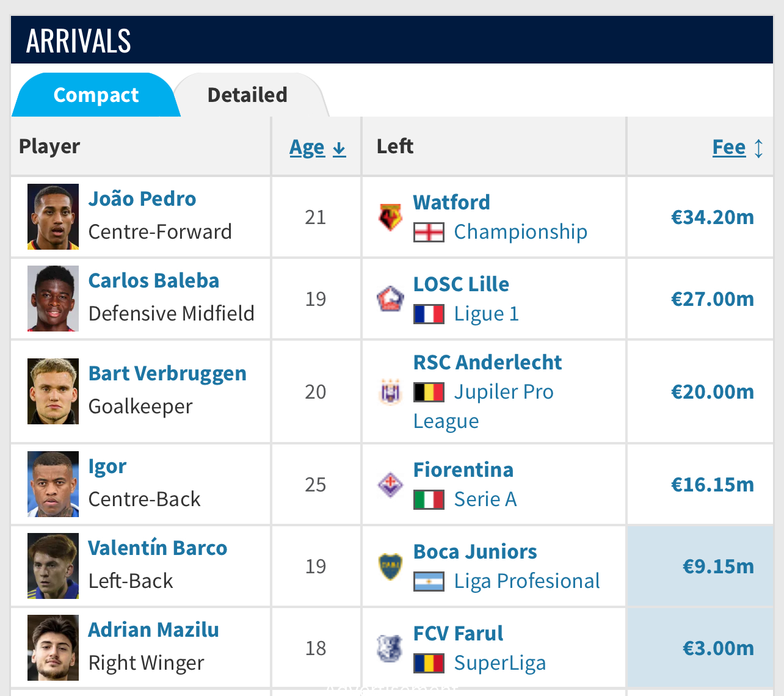This screenshot has width=784, height=696.
Task: Open the Serie A league link
Action: coord(485,499)
